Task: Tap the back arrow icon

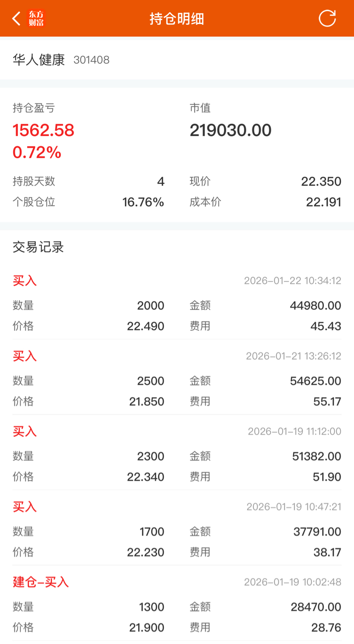Action: coord(17,18)
